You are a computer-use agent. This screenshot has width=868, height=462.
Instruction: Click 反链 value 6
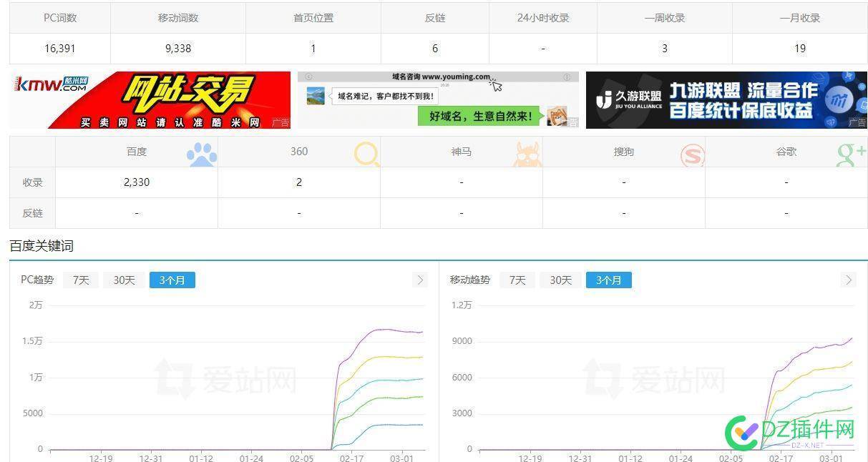435,49
